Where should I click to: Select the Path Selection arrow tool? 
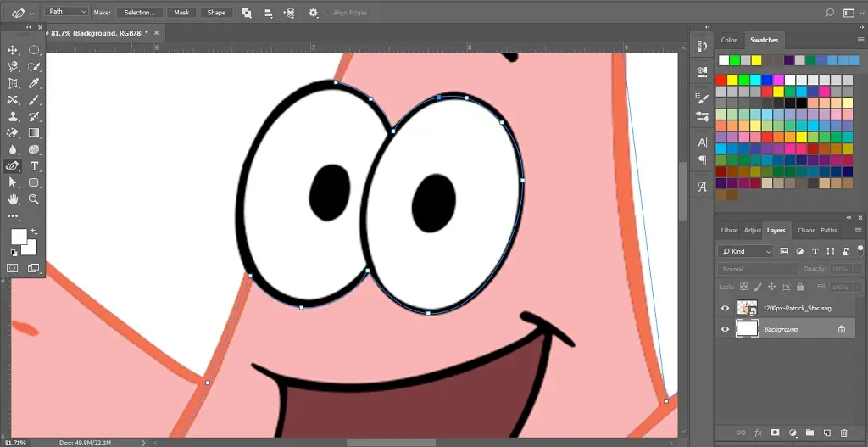(x=13, y=183)
